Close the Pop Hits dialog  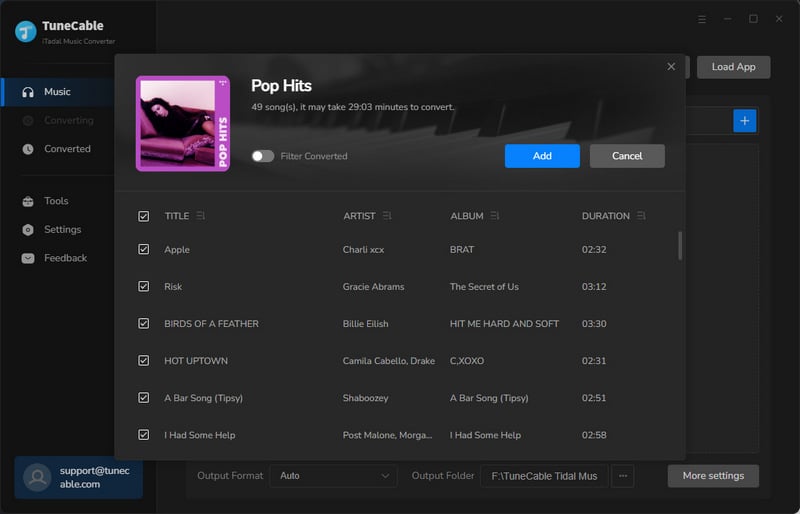click(x=671, y=67)
